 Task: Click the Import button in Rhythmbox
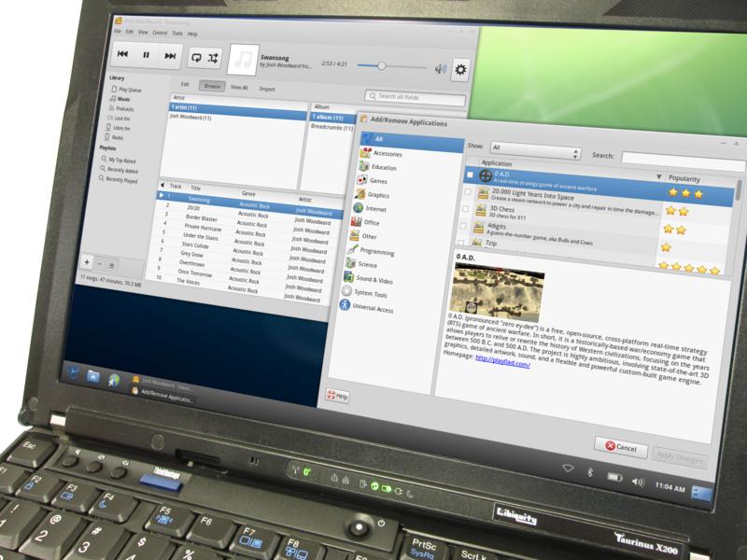[267, 89]
